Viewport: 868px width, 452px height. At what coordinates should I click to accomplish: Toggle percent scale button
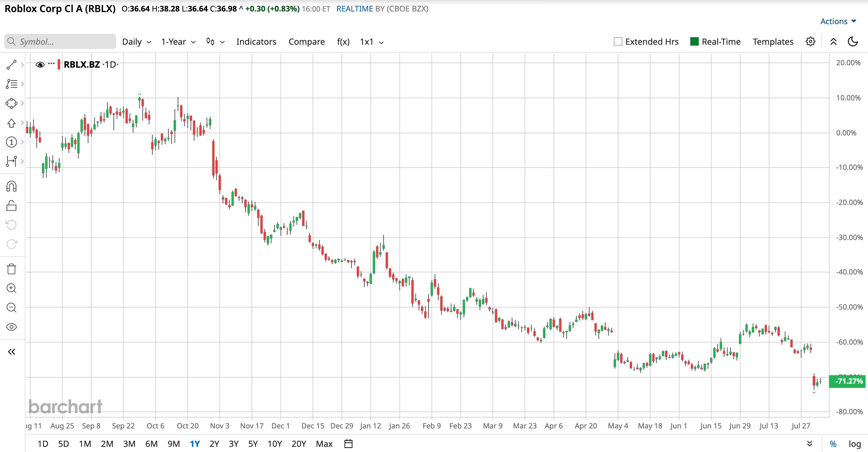(833, 444)
